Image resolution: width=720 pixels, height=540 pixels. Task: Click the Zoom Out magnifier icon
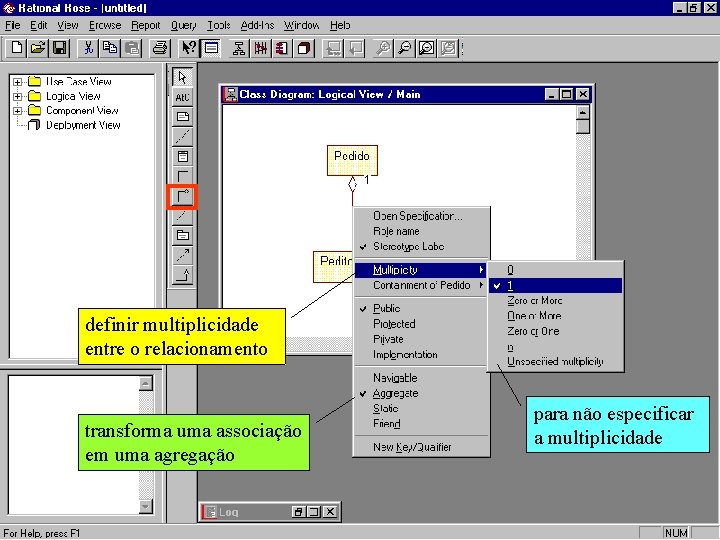(405, 48)
